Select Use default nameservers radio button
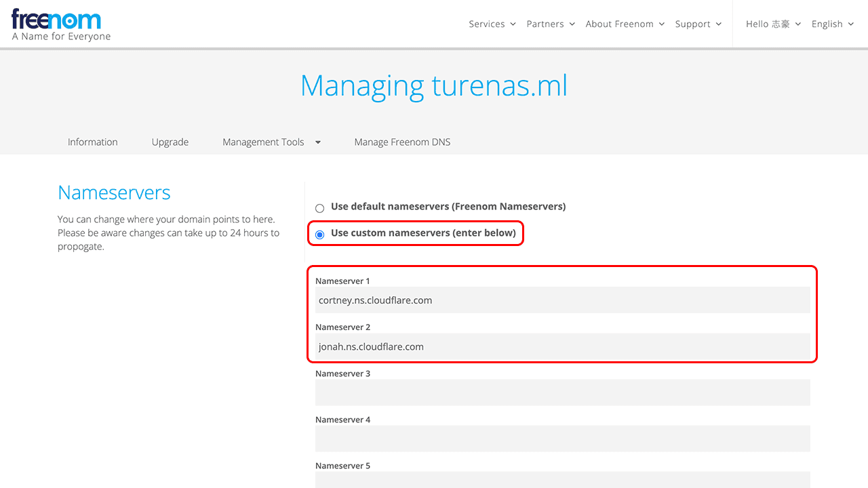Screen dimensions: 868x488 (x=320, y=208)
